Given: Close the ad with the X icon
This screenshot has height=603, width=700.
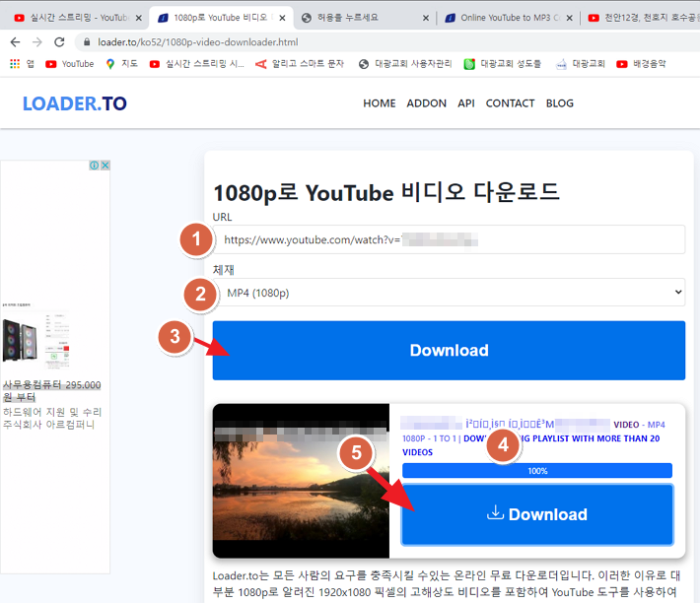Looking at the screenshot, I should 105,166.
